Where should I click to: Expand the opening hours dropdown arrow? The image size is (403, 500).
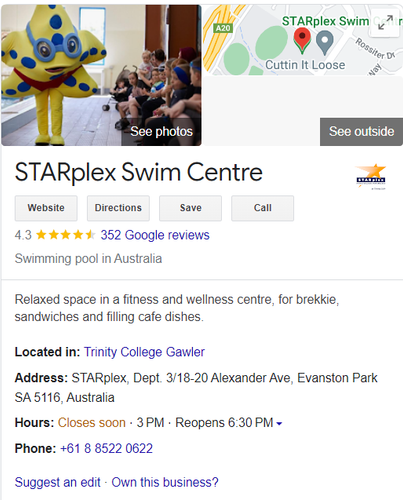point(279,424)
